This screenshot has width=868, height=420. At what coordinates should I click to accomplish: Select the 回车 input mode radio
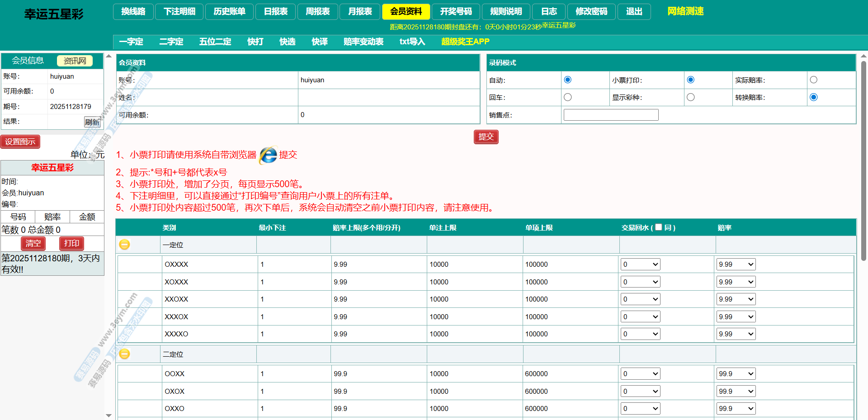click(x=568, y=97)
